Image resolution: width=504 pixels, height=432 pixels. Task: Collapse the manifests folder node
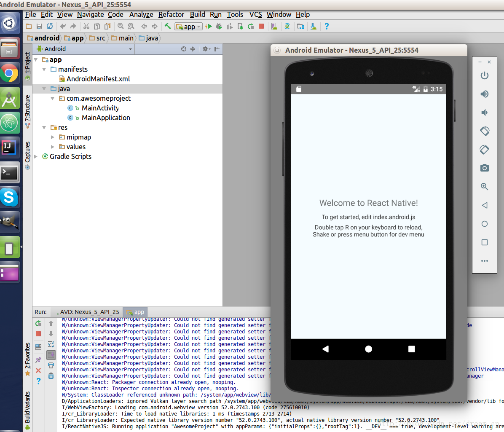(44, 70)
